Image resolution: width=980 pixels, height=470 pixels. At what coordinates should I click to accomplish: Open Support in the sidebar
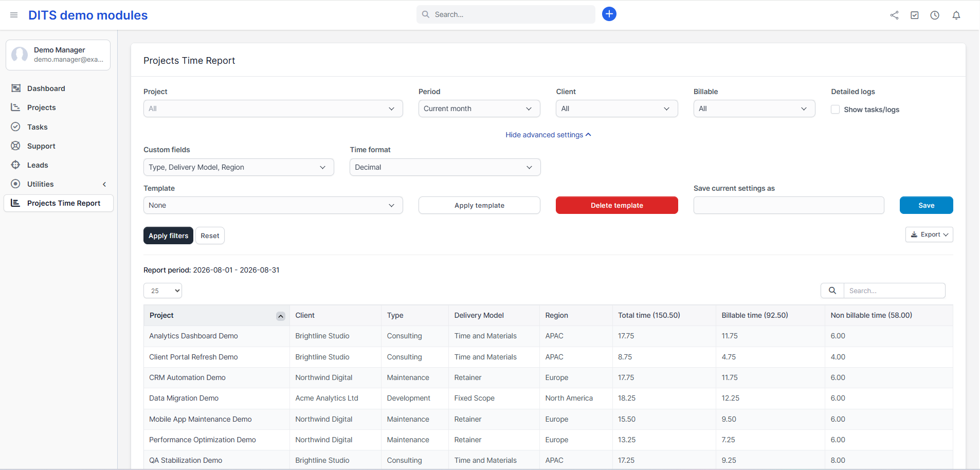pos(41,146)
